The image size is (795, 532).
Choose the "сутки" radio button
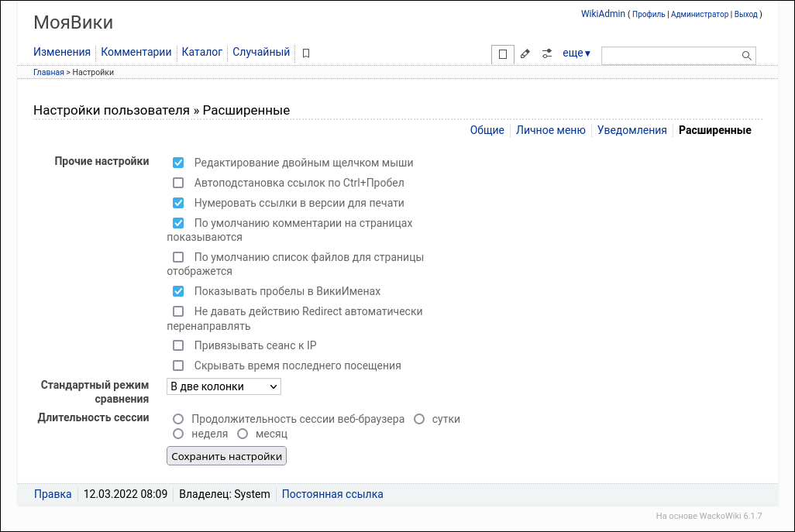[419, 418]
